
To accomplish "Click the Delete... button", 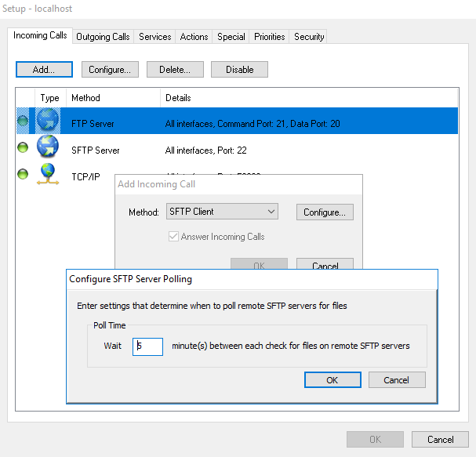I will pos(174,70).
